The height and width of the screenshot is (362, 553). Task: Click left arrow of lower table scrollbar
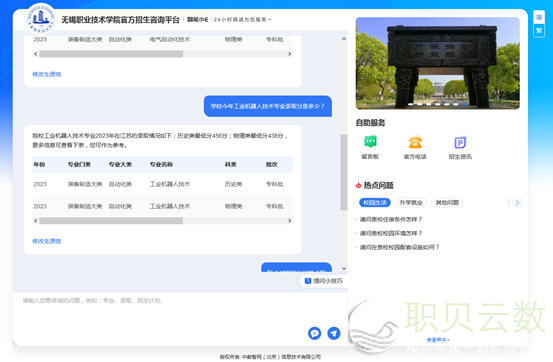(x=35, y=221)
